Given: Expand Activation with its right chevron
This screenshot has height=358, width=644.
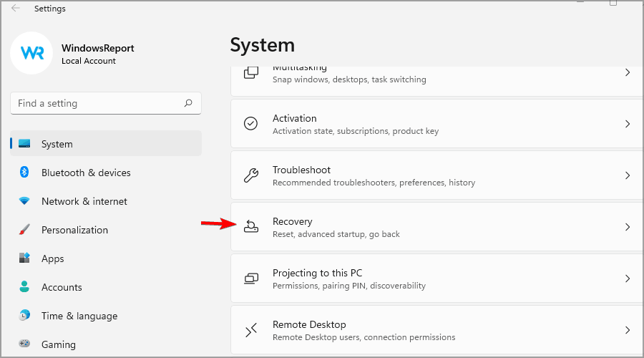Looking at the screenshot, I should (627, 124).
